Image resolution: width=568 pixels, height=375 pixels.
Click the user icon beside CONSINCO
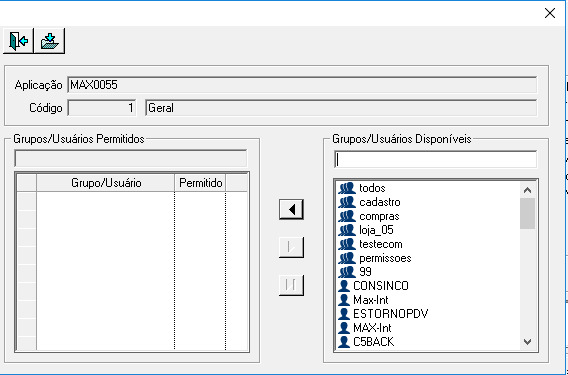[x=344, y=286]
